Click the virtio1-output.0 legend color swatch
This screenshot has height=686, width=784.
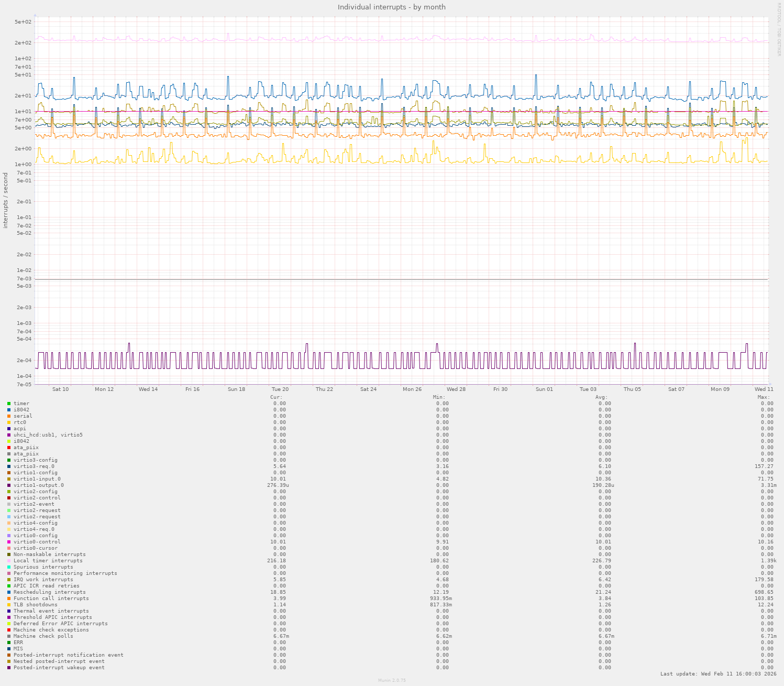pos(9,485)
